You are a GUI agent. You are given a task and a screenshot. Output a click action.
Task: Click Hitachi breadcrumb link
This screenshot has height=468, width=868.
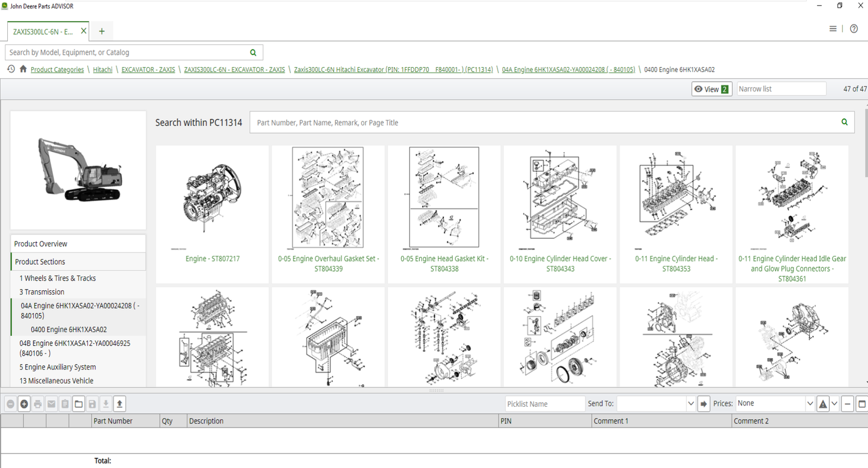tap(103, 70)
